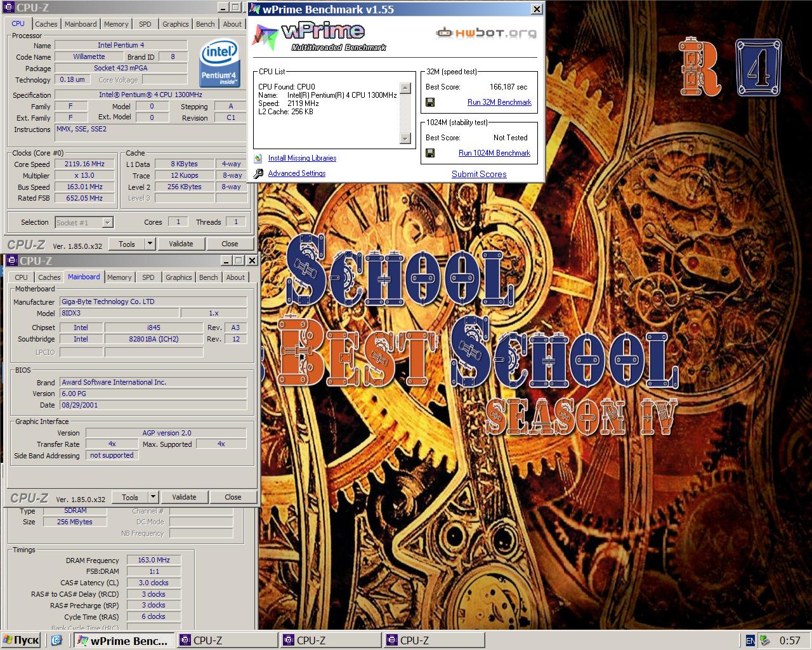Click the Run 1024M Benchmark link
This screenshot has height=650, width=812.
tap(494, 153)
